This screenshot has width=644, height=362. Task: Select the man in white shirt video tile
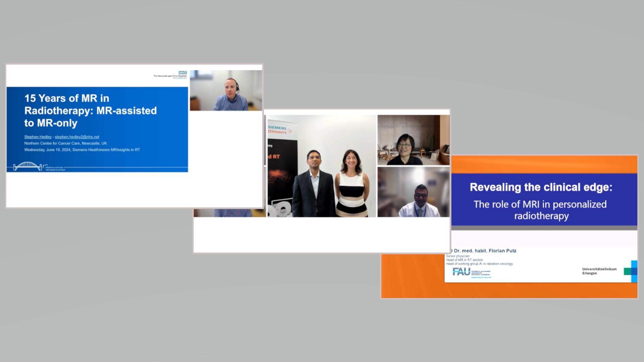click(x=413, y=192)
